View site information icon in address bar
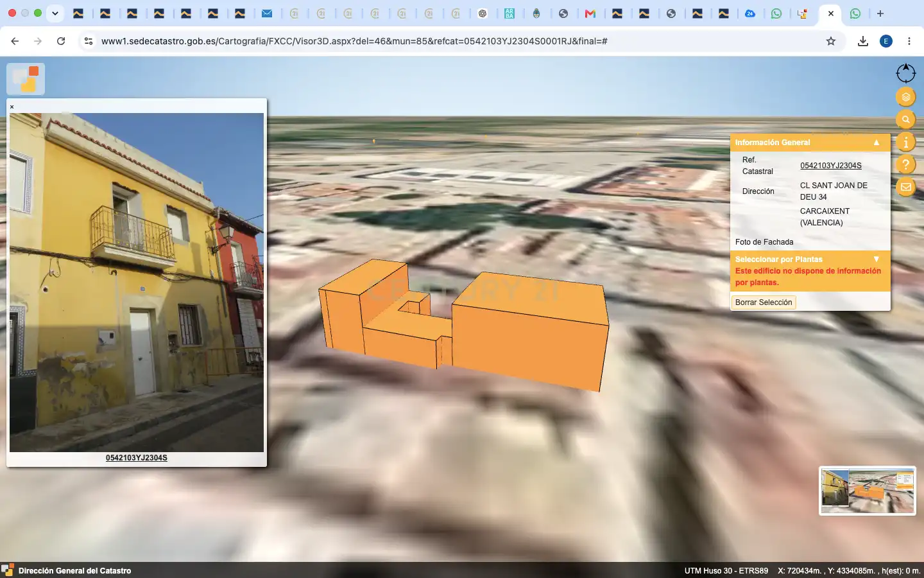 coord(89,41)
